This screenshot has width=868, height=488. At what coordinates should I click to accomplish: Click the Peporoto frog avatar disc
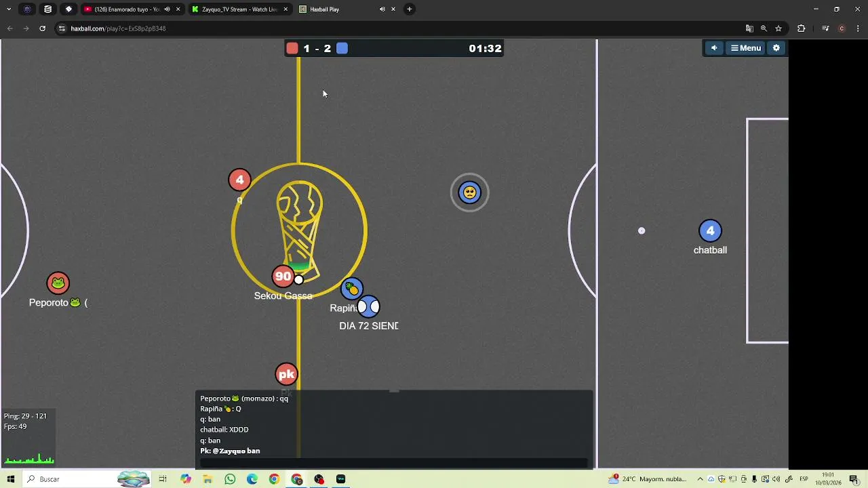coord(58,283)
